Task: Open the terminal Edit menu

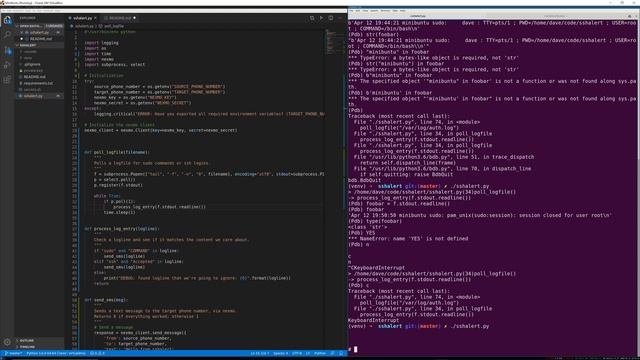Action: (x=358, y=11)
